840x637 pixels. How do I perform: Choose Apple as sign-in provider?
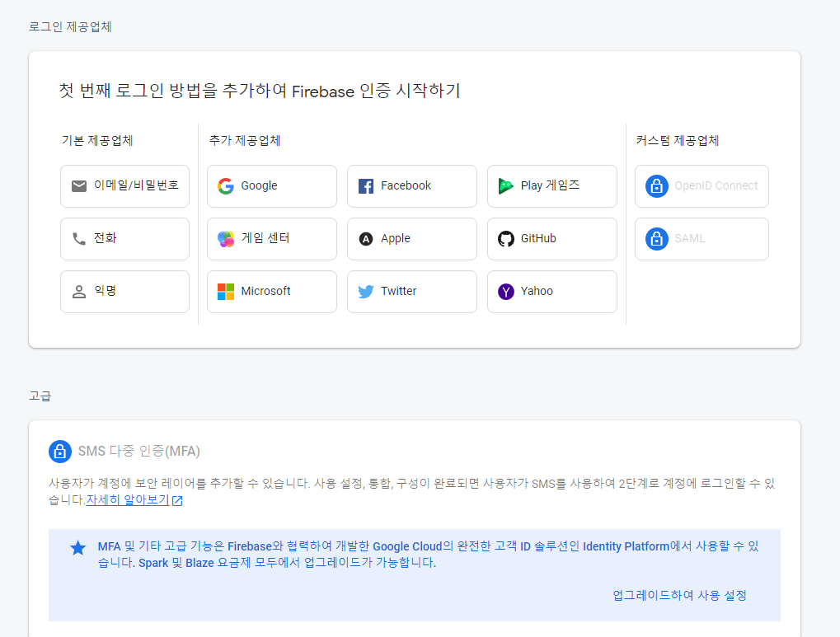coord(412,238)
